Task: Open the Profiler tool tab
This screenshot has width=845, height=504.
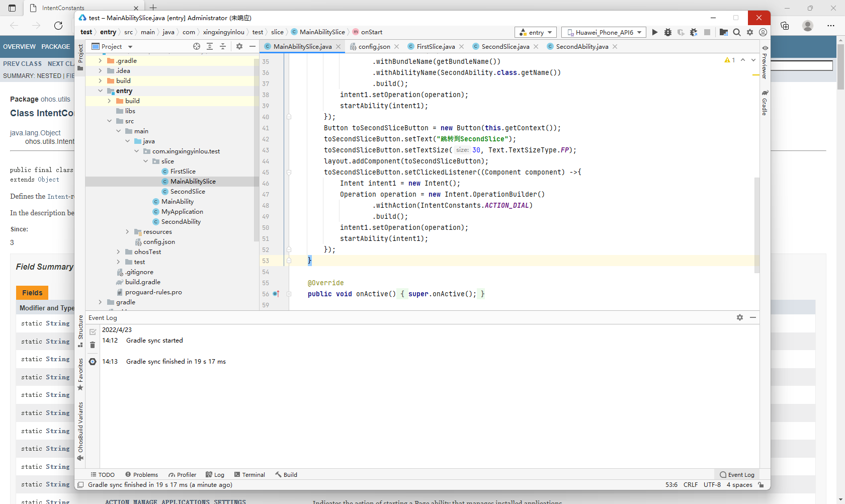Action: 182,475
